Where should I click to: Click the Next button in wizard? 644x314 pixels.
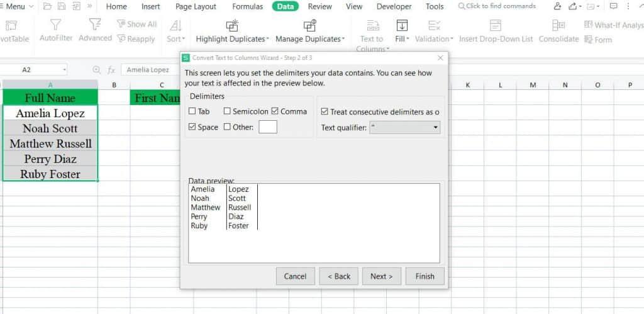tap(382, 276)
